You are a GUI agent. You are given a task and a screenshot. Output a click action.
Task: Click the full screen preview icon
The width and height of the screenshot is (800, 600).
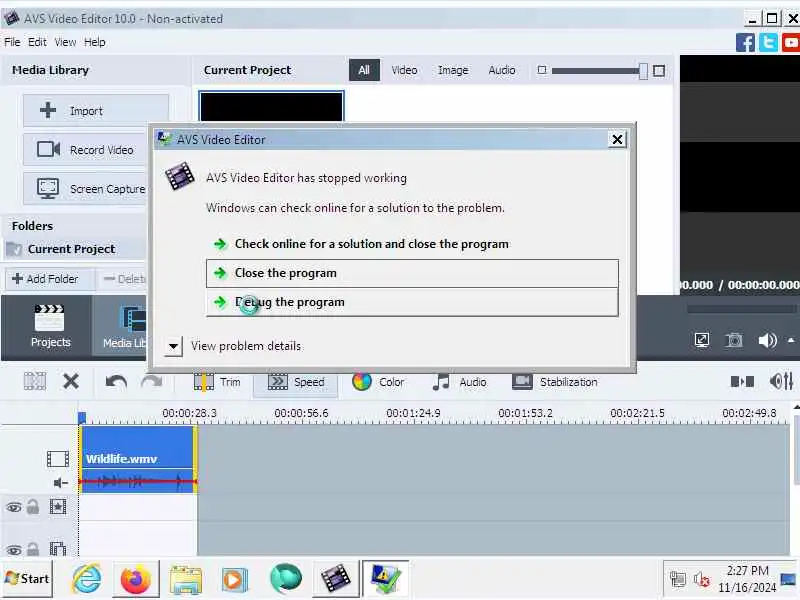click(702, 340)
